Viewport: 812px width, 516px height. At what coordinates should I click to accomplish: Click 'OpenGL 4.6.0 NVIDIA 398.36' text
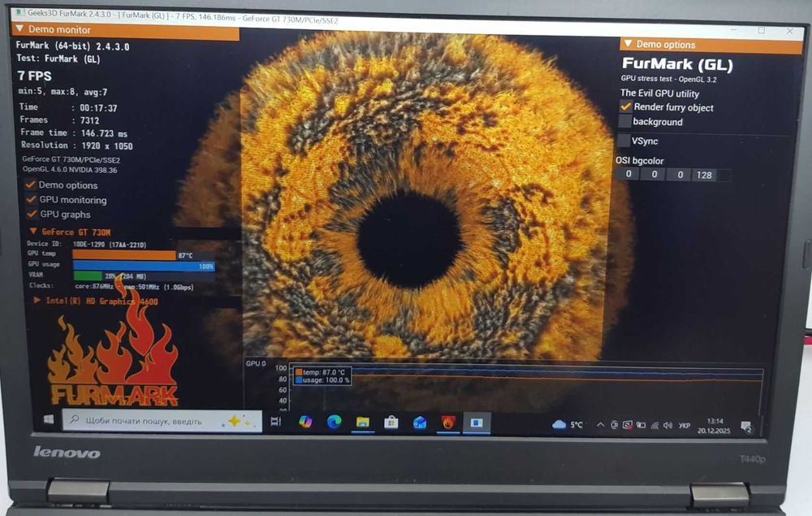tap(69, 169)
